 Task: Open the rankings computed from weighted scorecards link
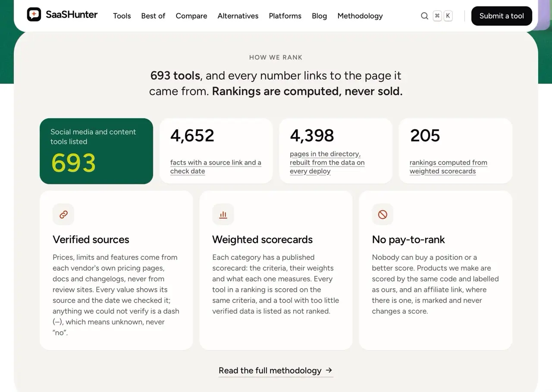448,167
